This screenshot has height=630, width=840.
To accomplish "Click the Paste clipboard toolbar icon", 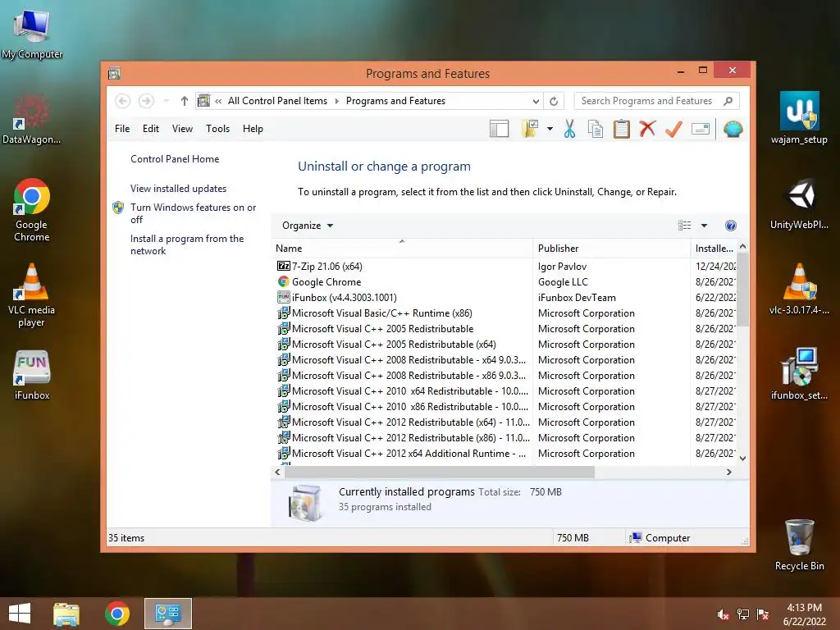I will [x=622, y=129].
